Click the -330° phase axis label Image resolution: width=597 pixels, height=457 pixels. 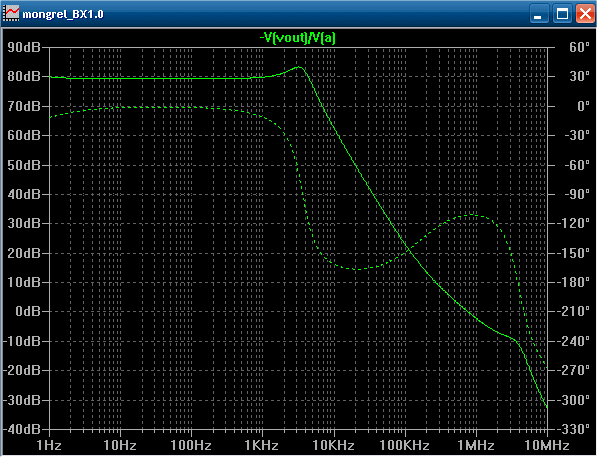point(574,429)
